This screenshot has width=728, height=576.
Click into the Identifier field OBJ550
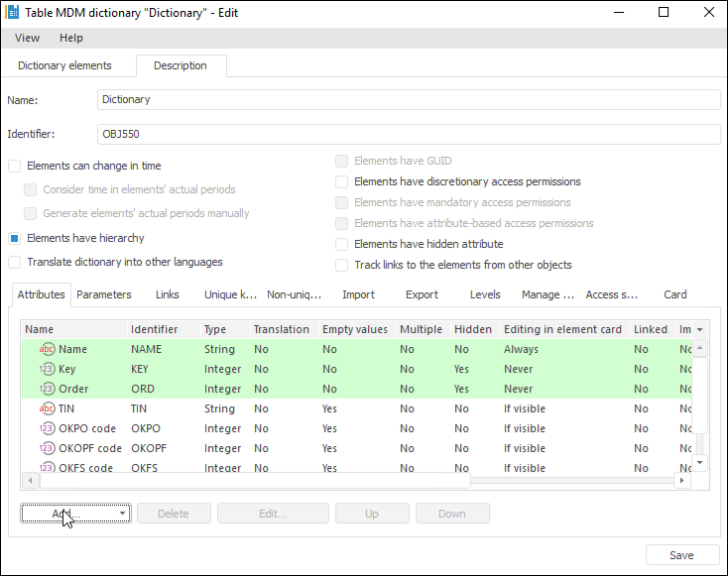click(409, 134)
